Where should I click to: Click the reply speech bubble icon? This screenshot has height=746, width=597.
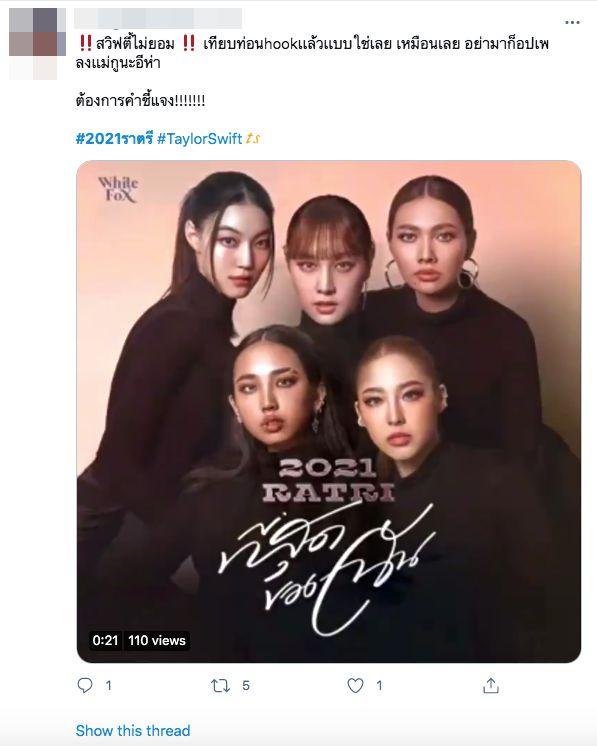pos(85,685)
